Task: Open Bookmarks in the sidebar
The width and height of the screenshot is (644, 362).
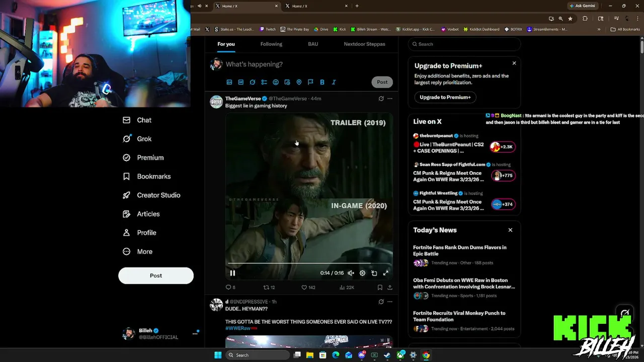Action: (147, 176)
